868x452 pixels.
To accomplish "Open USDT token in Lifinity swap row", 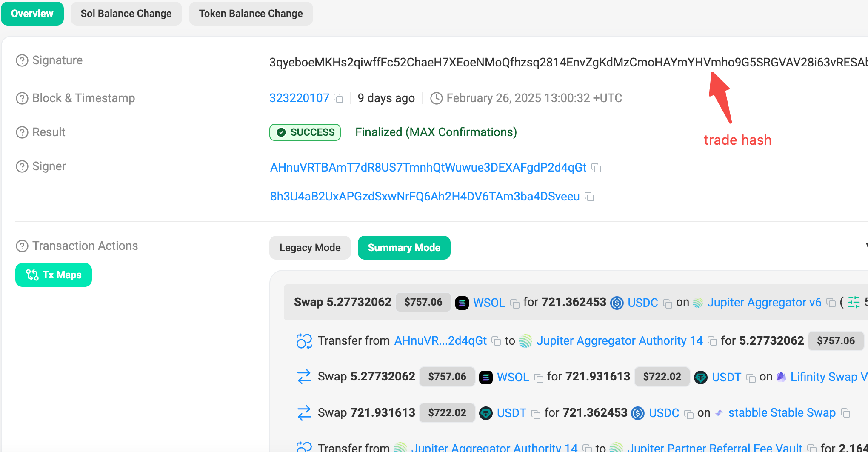I will [727, 378].
